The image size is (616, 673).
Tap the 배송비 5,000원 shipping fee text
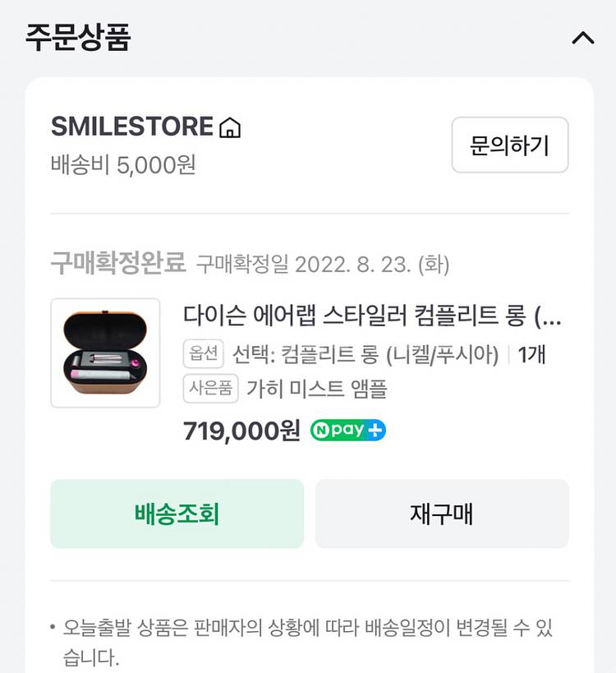point(123,165)
